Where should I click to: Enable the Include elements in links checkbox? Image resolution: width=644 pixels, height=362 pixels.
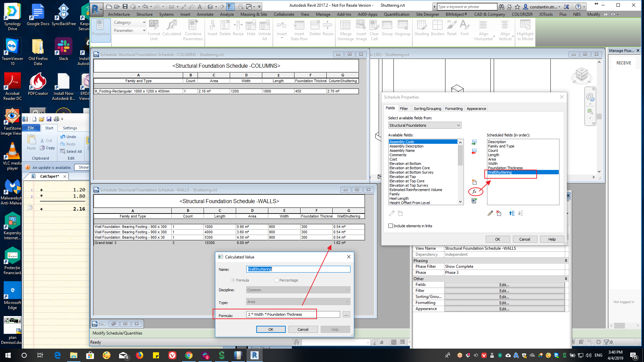pyautogui.click(x=390, y=226)
